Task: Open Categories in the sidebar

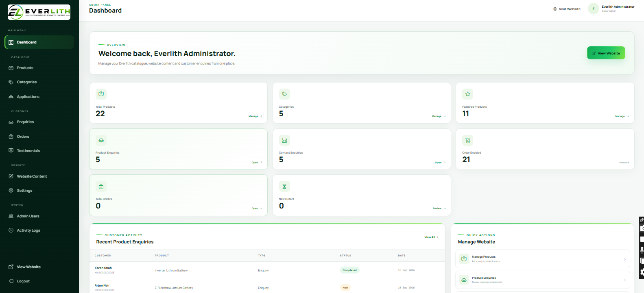Action: (39, 82)
